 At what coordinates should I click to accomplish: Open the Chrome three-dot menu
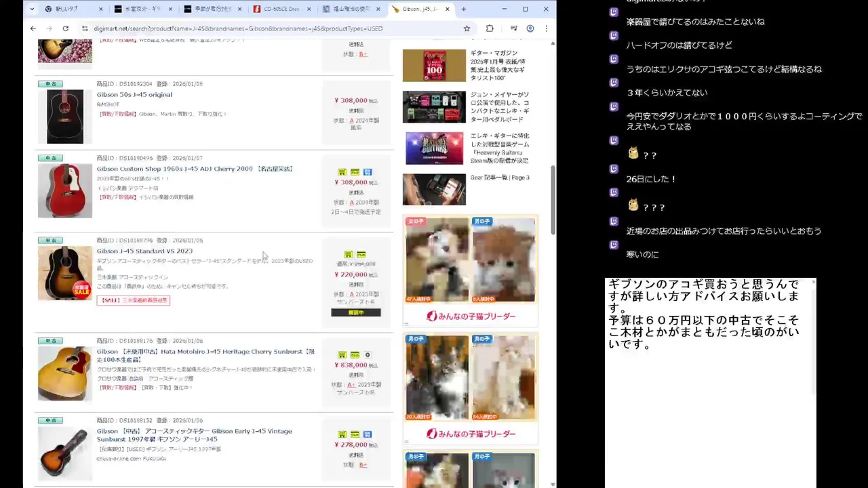(x=547, y=28)
